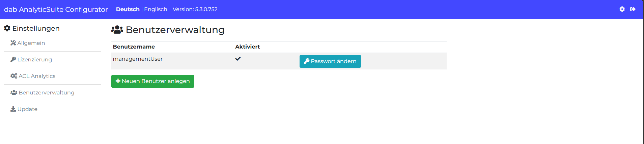This screenshot has width=644, height=144.
Task: Click the Update download icon
Action: [13, 109]
